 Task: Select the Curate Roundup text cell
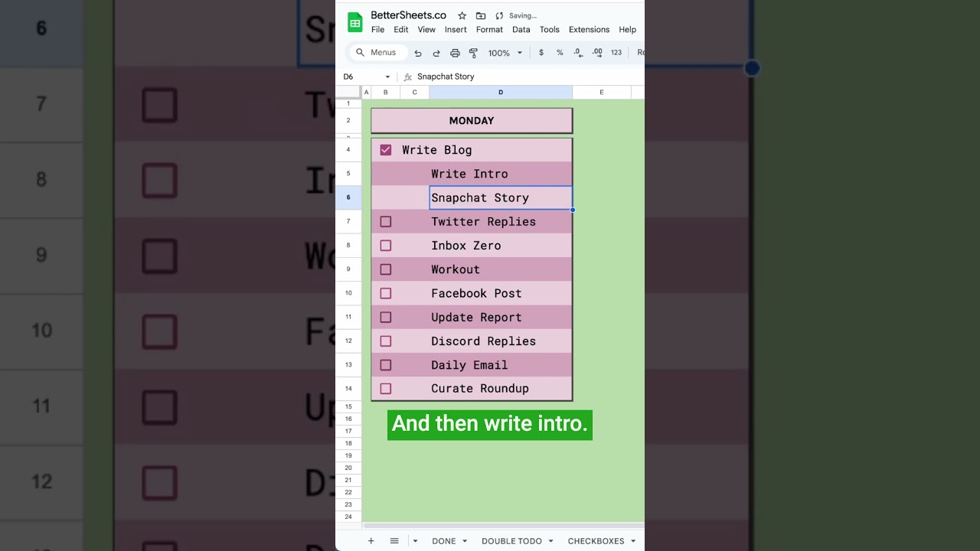click(x=501, y=389)
